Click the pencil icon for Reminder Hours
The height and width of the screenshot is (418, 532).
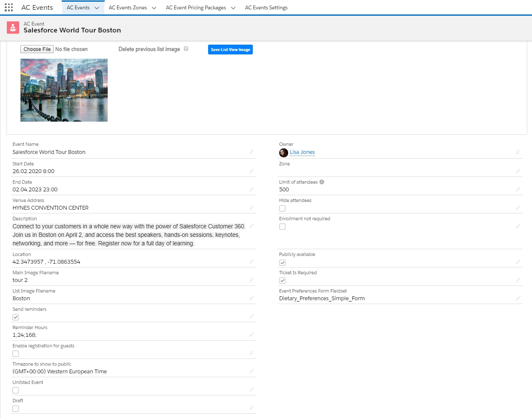click(x=252, y=335)
